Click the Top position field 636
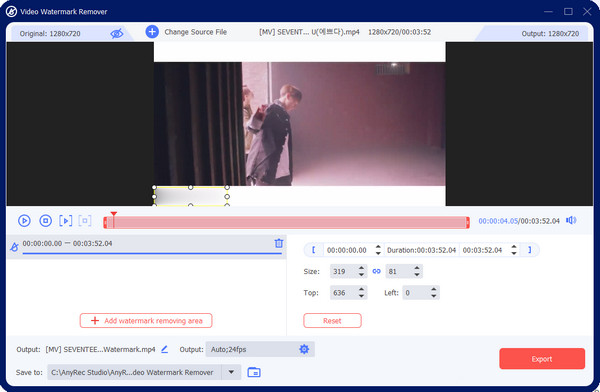 [x=343, y=293]
